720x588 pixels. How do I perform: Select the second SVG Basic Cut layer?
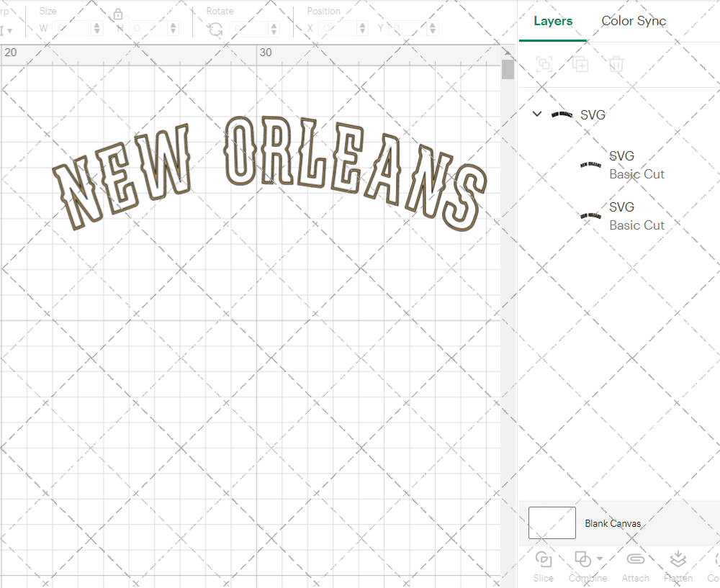[619, 216]
